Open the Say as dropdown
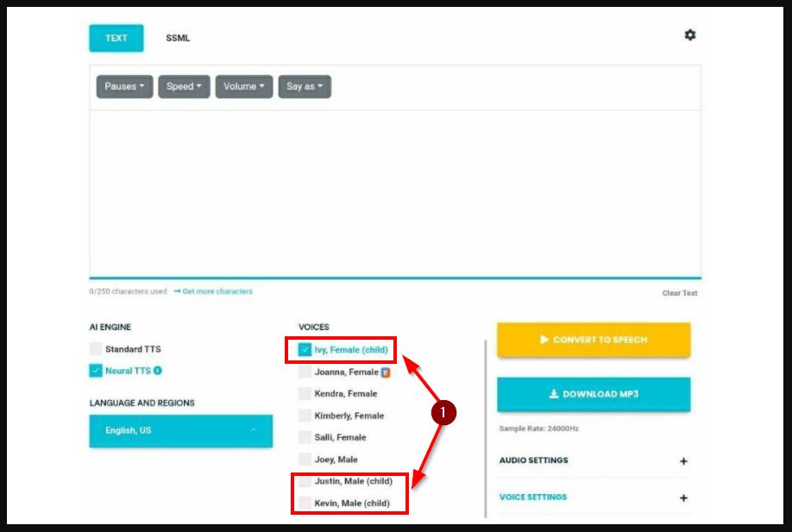This screenshot has width=792, height=532. tap(304, 86)
